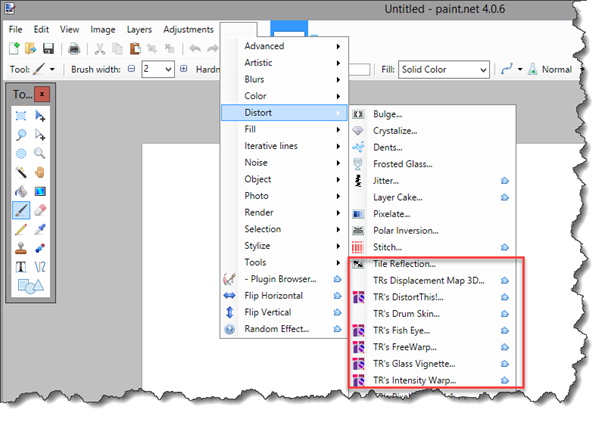Select the Lasso Select tool

coord(21,135)
